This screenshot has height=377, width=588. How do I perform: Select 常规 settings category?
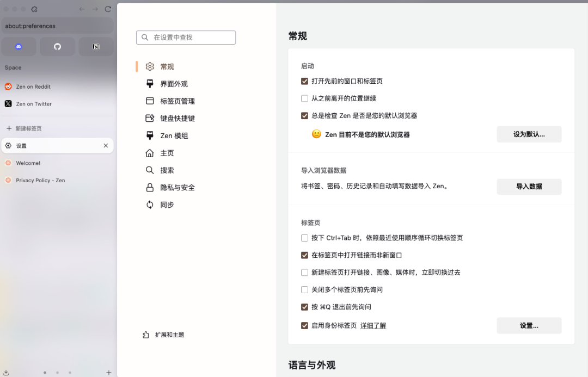click(186, 67)
